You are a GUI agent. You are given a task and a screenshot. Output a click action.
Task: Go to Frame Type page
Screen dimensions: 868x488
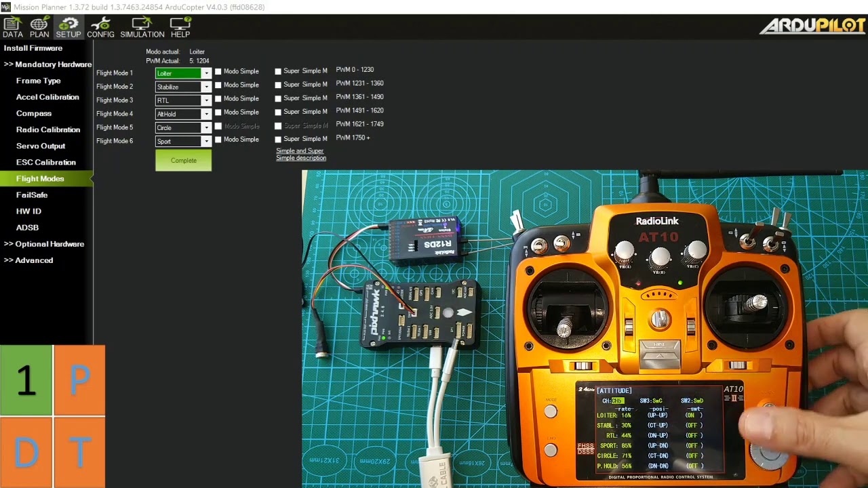click(x=38, y=81)
